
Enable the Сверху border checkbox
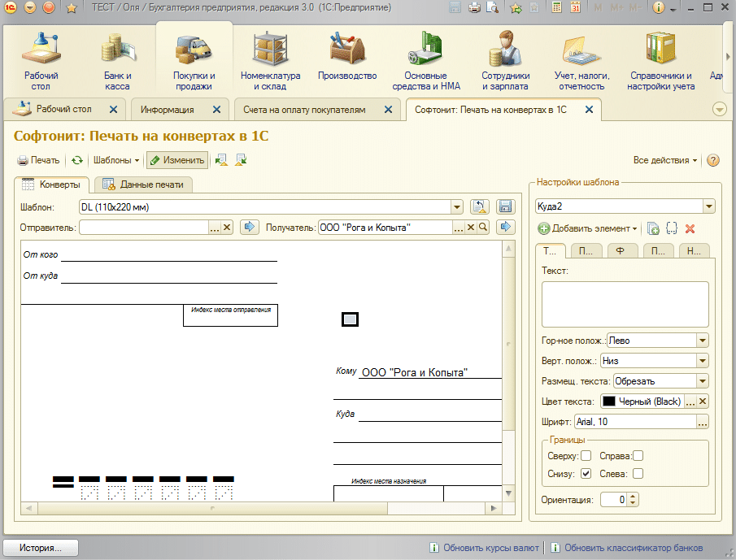[x=586, y=456]
